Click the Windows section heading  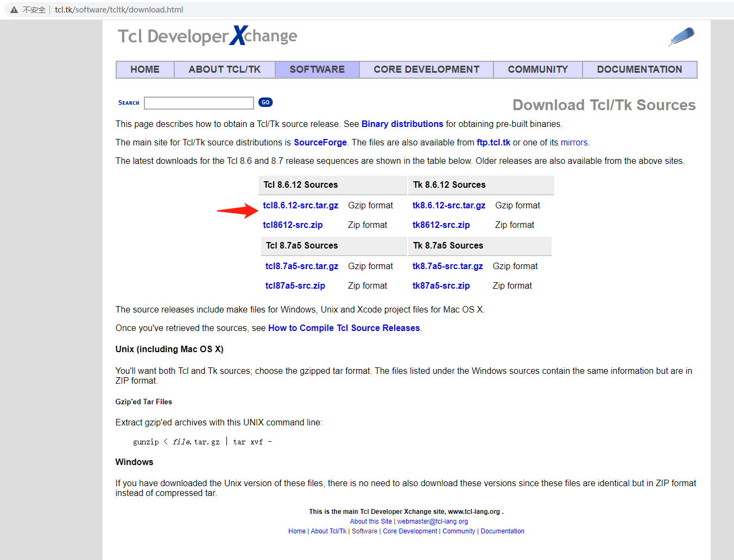tap(135, 462)
